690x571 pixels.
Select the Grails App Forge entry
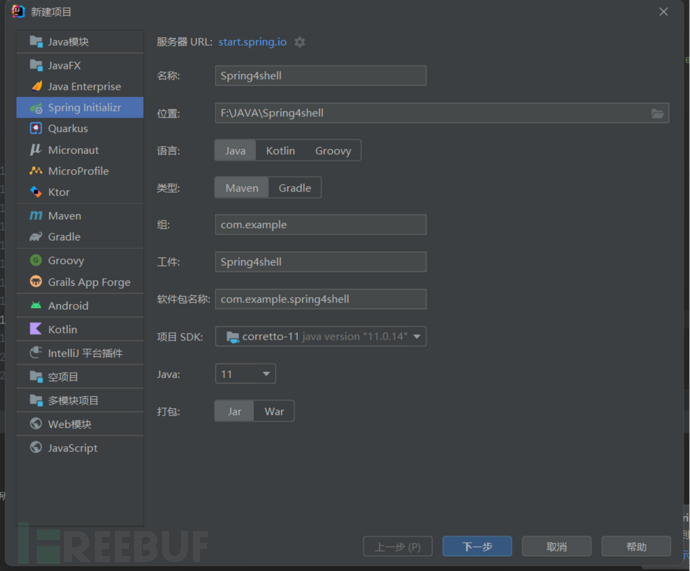coord(80,282)
